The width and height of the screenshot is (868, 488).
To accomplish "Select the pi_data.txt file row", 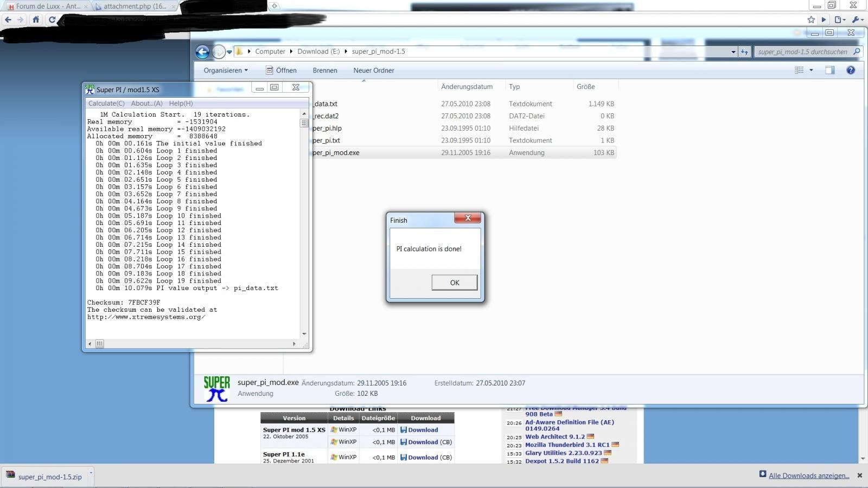I will (x=464, y=104).
